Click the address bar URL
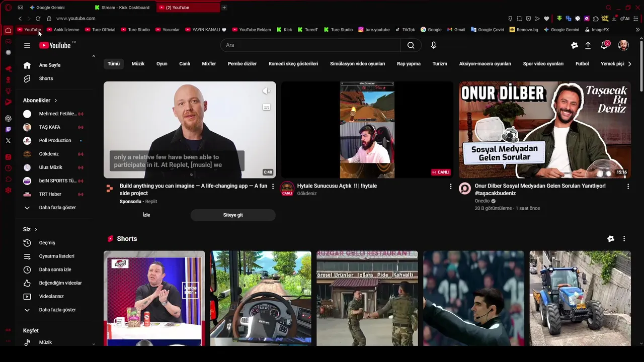The width and height of the screenshot is (644, 362). pos(75,19)
